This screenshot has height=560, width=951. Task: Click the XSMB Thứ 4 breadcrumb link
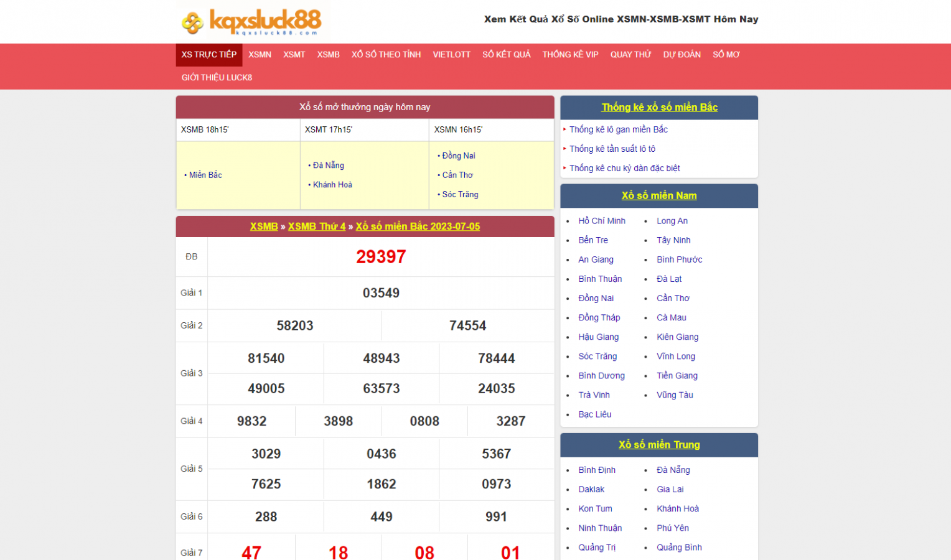316,226
